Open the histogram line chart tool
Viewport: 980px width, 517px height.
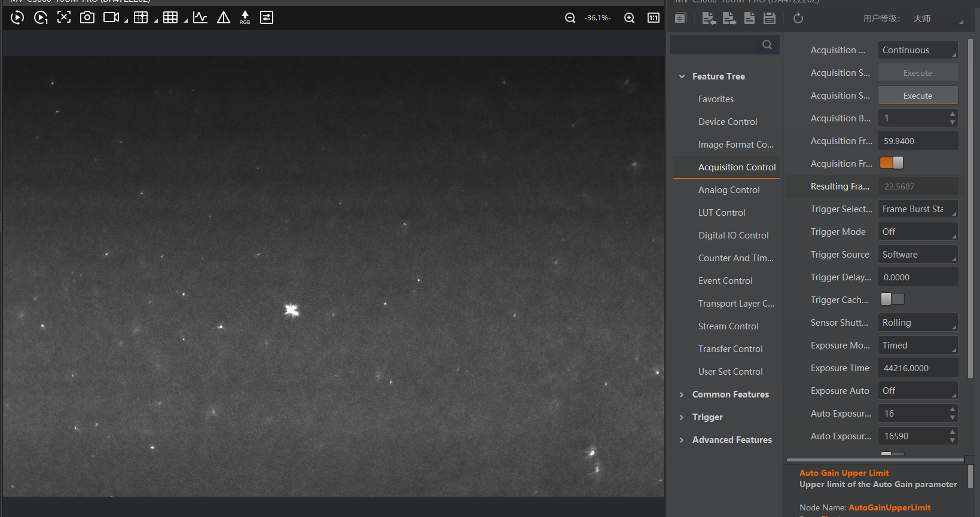(200, 17)
